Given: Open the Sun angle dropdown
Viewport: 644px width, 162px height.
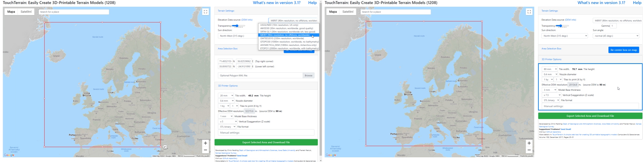Looking at the screenshot, I should (x=616, y=36).
